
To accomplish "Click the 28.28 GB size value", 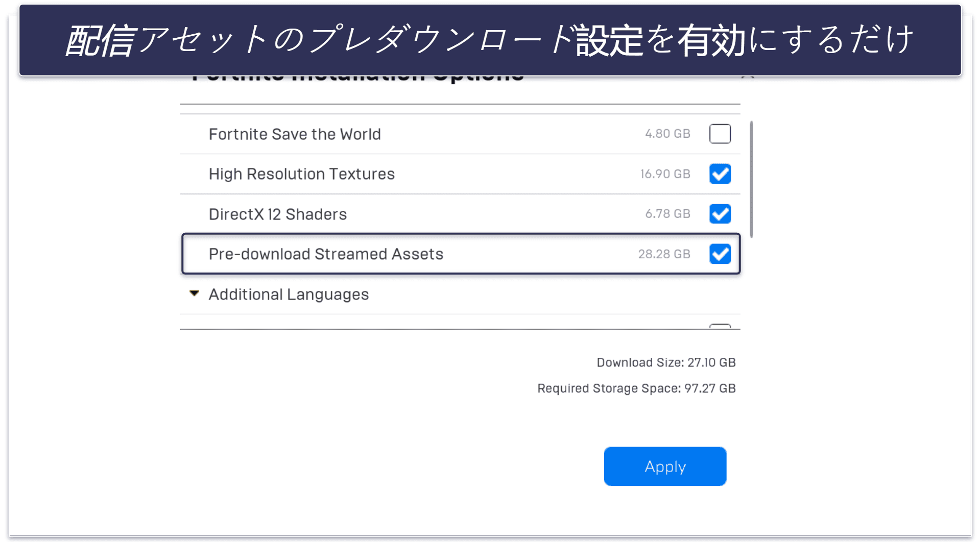I will [664, 254].
